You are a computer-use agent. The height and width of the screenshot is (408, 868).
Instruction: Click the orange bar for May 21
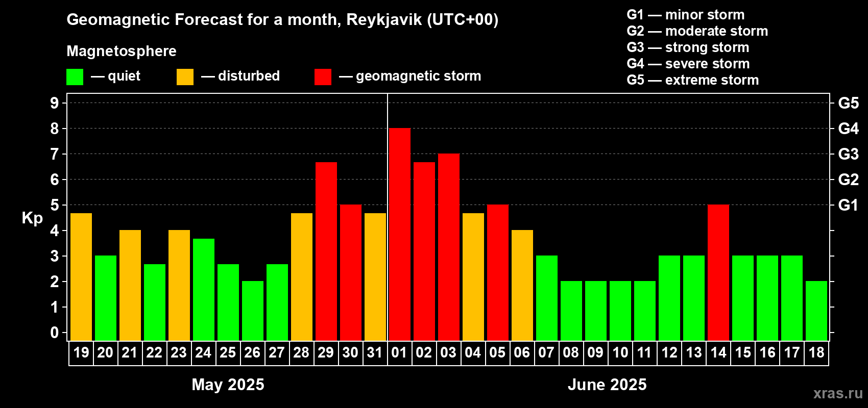(130, 286)
